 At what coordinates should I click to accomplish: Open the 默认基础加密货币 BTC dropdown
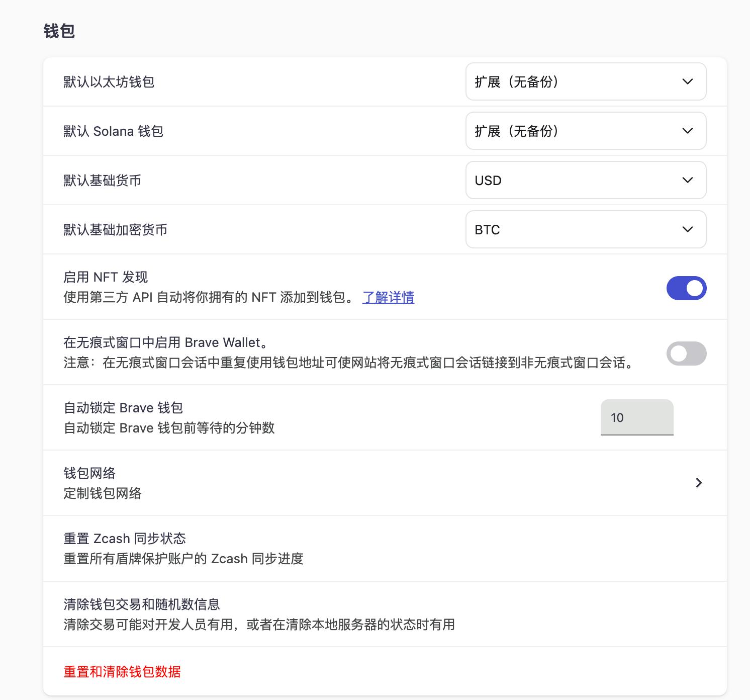(x=586, y=229)
